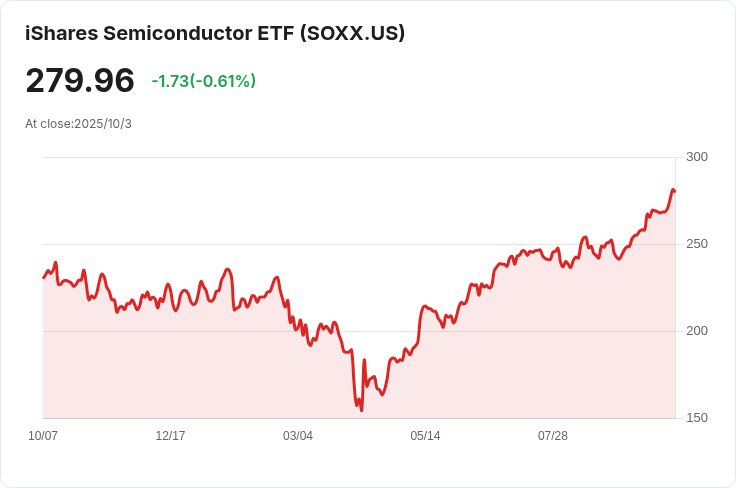Image resolution: width=736 pixels, height=488 pixels.
Task: Click the 300 y-axis label
Action: [x=697, y=157]
